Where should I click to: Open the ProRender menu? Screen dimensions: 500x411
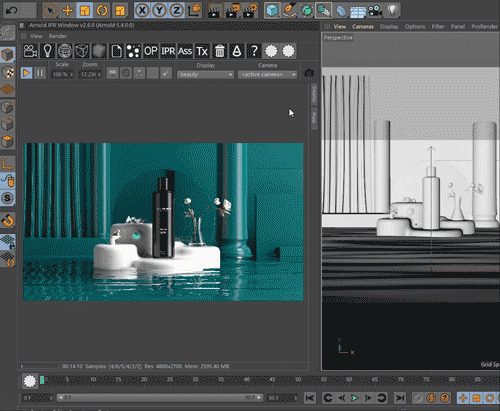[x=485, y=27]
